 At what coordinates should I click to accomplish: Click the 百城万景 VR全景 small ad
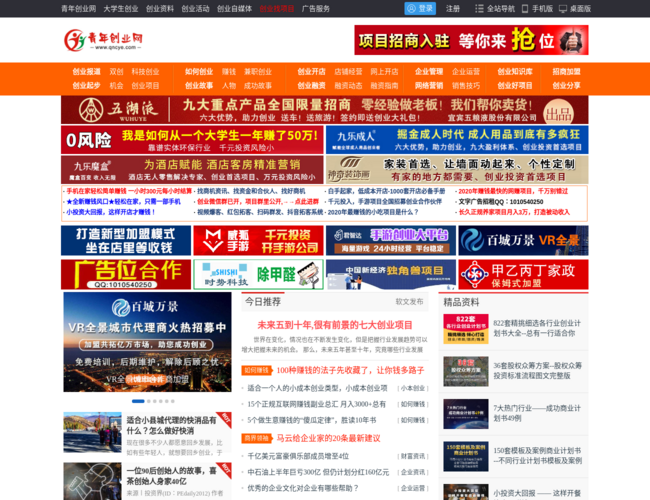point(523,240)
